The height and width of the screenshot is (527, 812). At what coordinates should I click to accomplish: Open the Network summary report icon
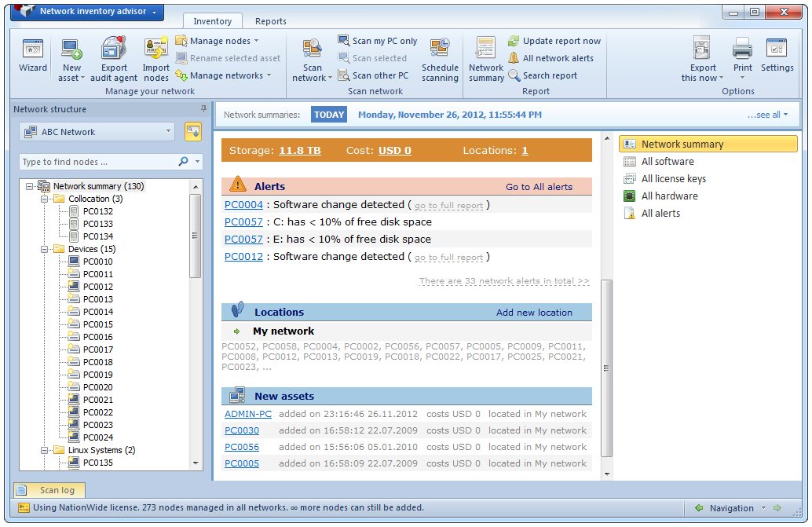(486, 58)
